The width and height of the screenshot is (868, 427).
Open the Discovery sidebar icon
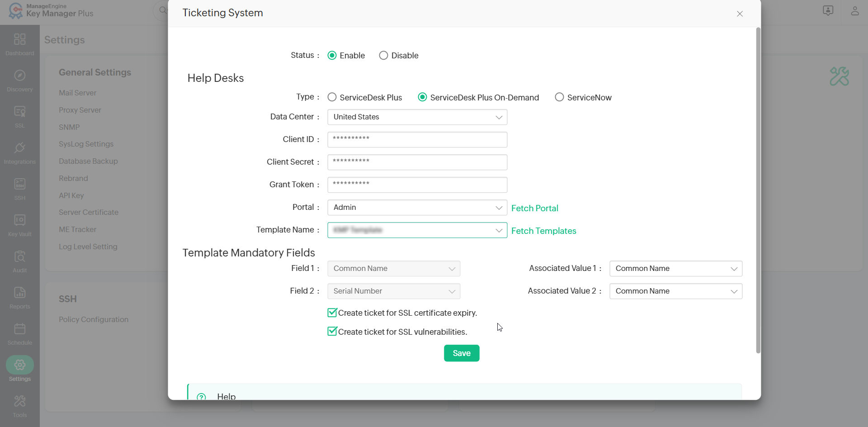pos(19,80)
